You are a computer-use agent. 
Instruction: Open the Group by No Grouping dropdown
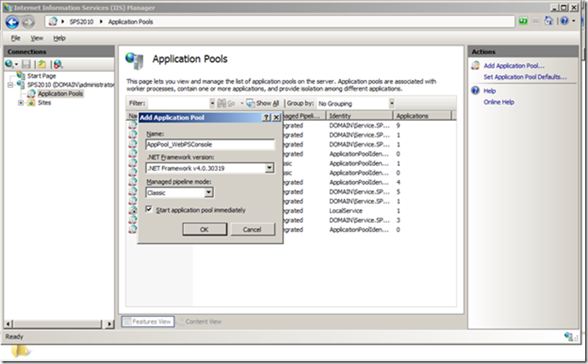tap(392, 103)
